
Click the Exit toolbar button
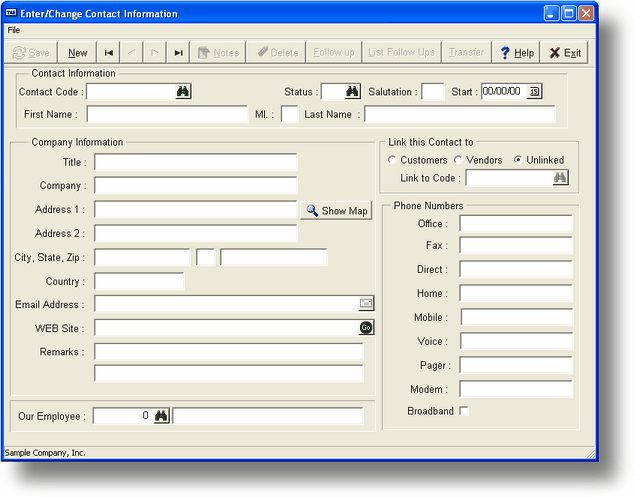[564, 53]
